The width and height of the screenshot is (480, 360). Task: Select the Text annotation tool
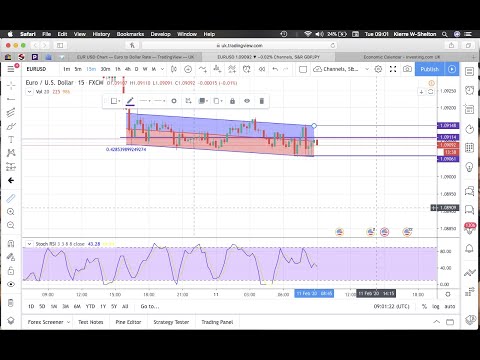coord(11,139)
